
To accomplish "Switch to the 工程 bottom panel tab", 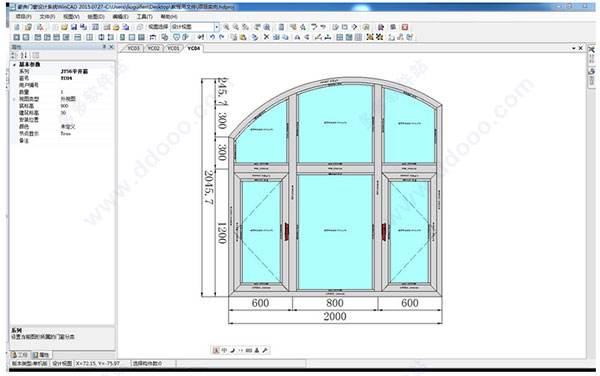I will tap(20, 355).
